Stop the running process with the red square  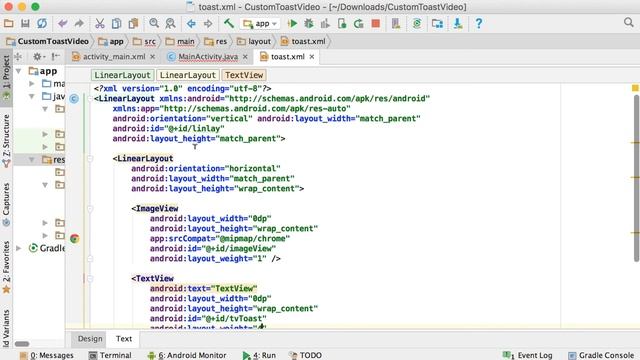pos(376,24)
